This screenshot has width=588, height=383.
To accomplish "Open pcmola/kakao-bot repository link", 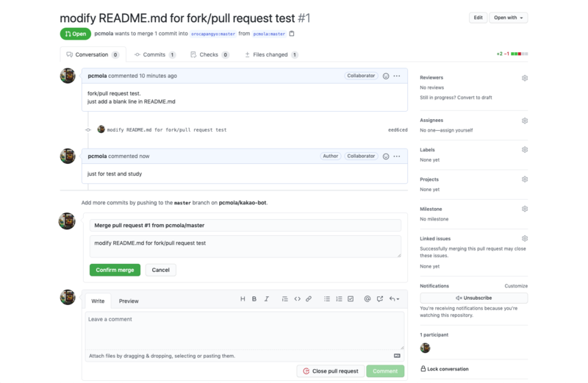I will click(x=243, y=203).
